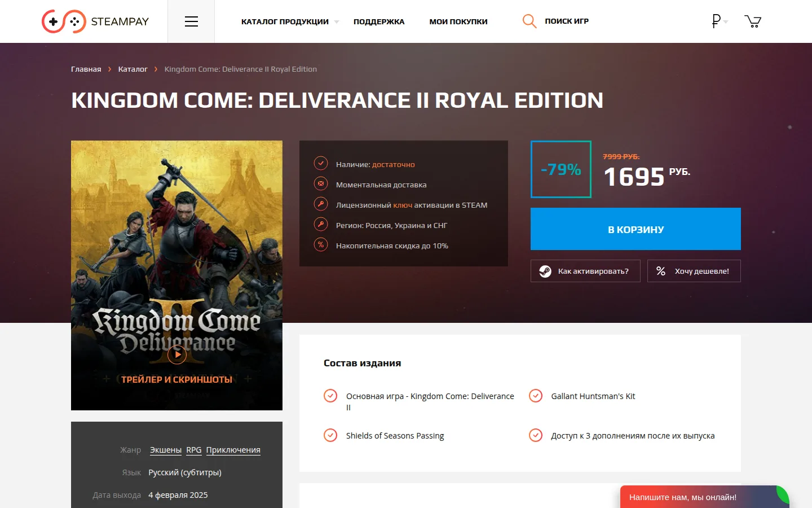
Task: Click check icon for Gallant Huntsman's Kit
Action: tap(536, 396)
